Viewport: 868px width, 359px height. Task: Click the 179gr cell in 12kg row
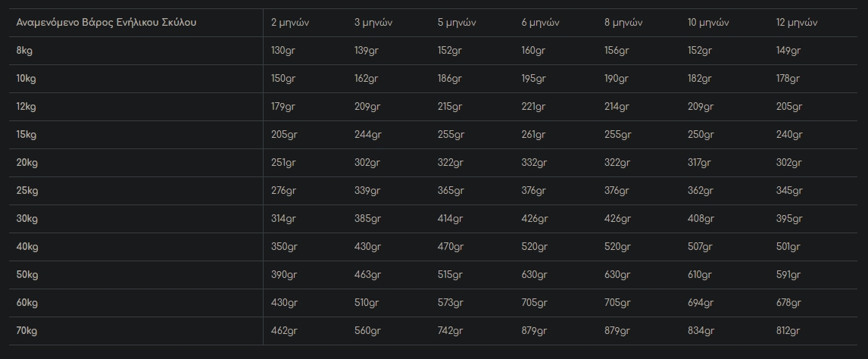point(284,107)
